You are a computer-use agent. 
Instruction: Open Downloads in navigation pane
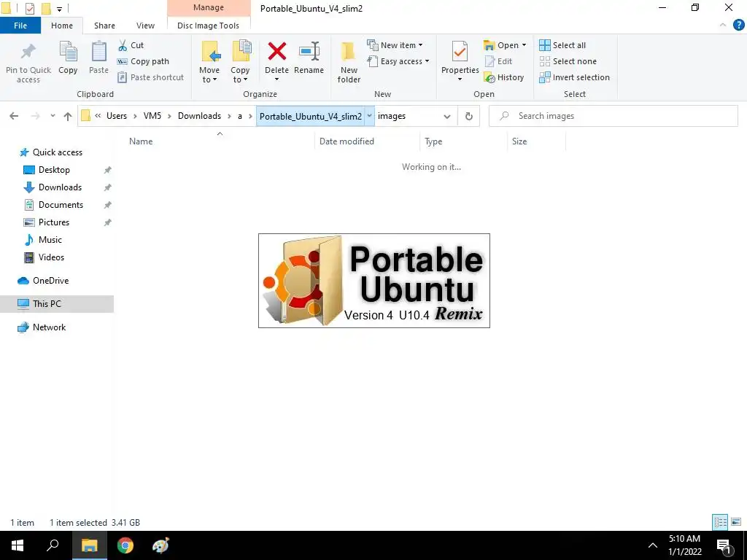[60, 187]
